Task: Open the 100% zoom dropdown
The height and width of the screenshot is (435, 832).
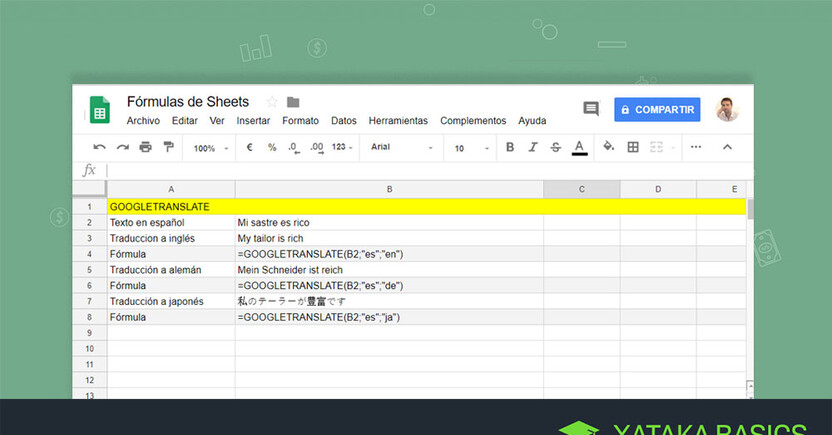Action: [210, 148]
